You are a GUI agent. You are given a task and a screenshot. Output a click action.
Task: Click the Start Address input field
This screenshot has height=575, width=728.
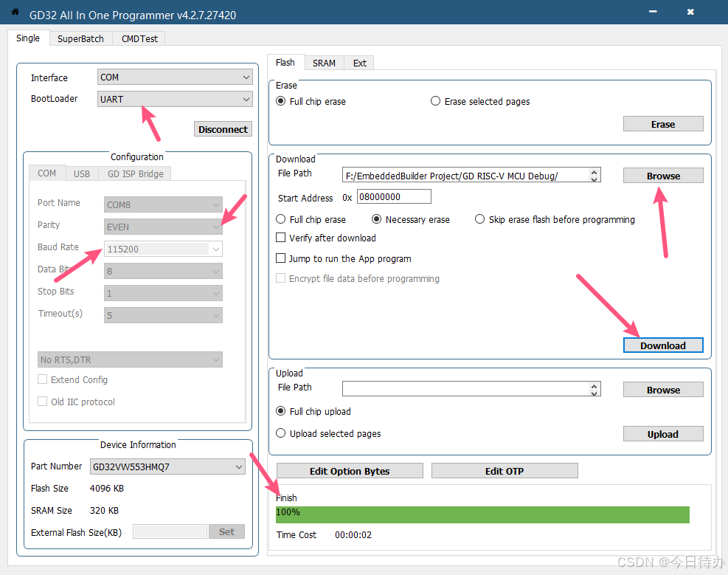pos(394,197)
